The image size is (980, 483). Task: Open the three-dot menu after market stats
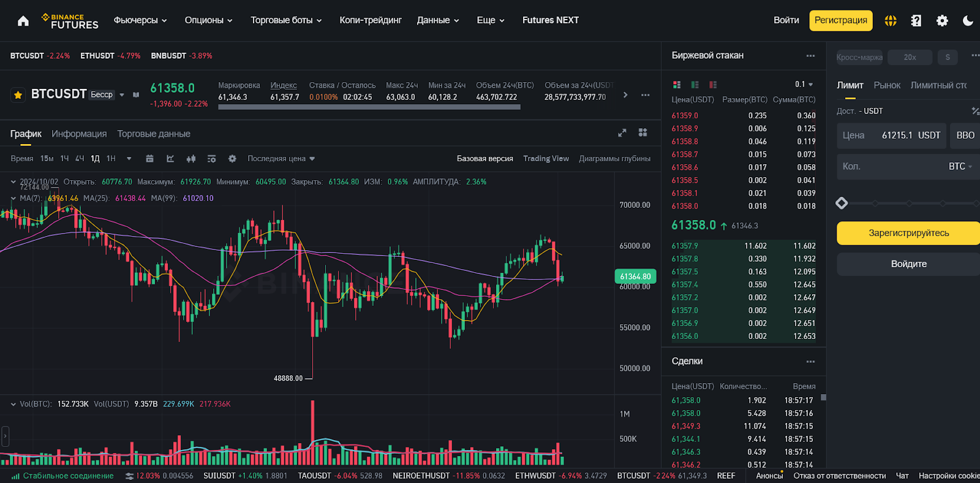pos(645,95)
